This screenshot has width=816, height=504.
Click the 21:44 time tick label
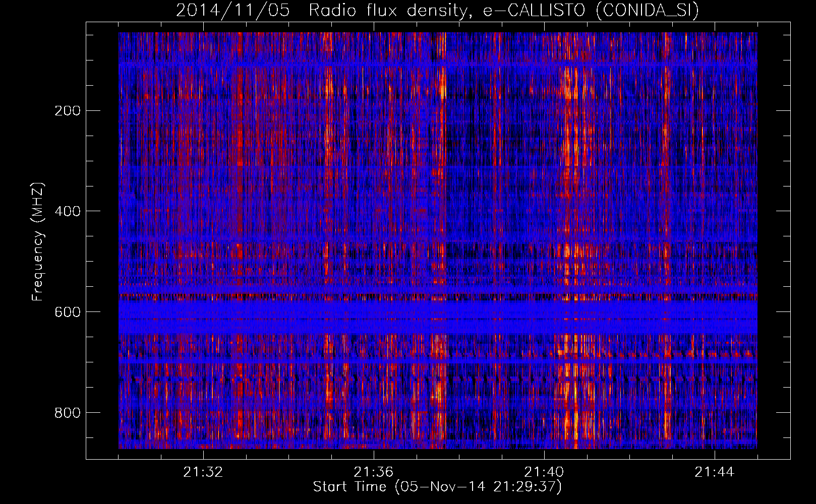click(x=715, y=472)
